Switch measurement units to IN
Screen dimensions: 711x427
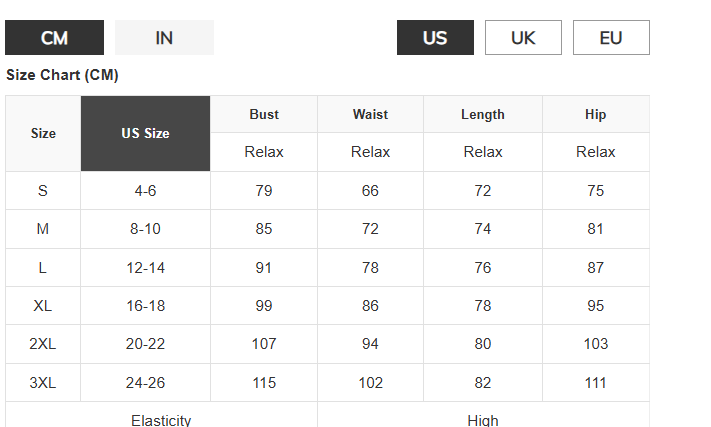(x=164, y=38)
